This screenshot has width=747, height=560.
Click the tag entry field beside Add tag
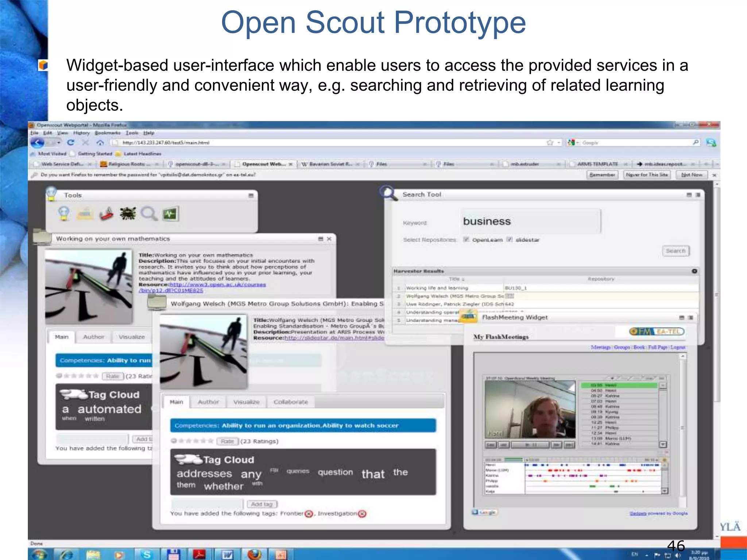pyautogui.click(x=207, y=504)
